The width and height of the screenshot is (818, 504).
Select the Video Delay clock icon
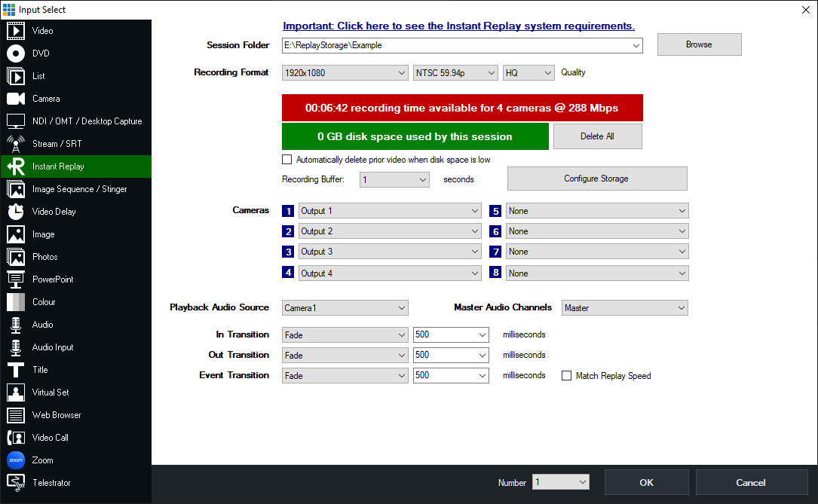16,212
